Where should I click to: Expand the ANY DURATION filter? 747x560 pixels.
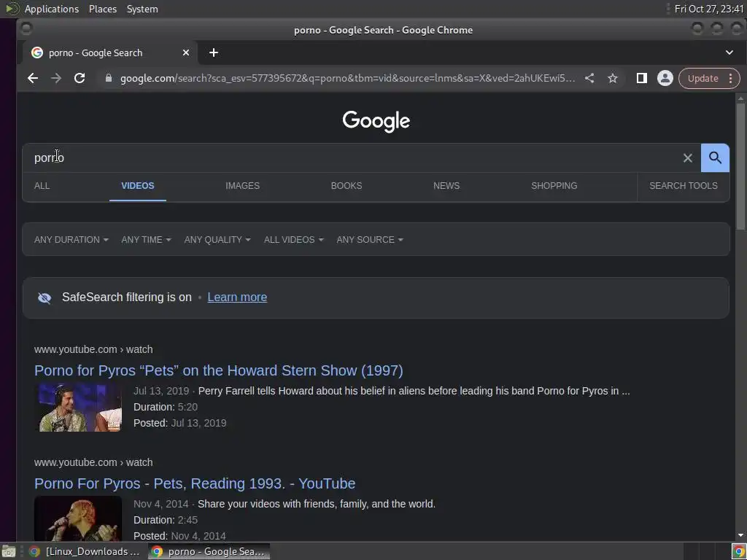tap(71, 239)
